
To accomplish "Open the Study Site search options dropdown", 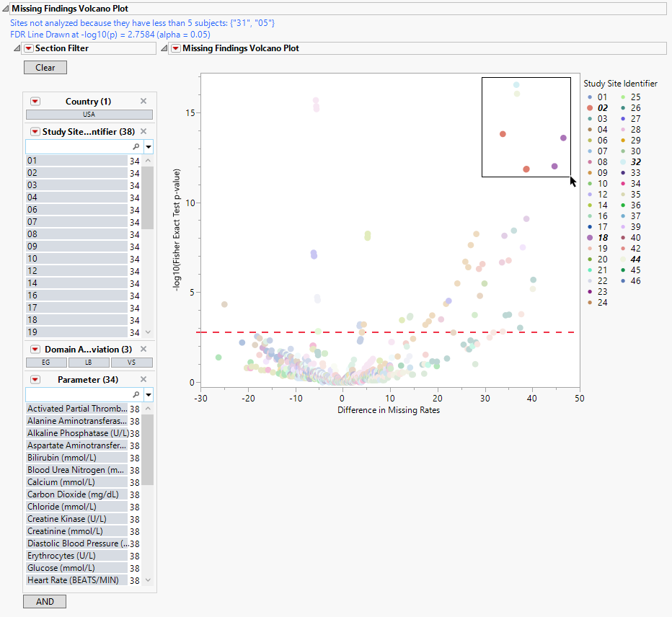I will pyautogui.click(x=149, y=146).
